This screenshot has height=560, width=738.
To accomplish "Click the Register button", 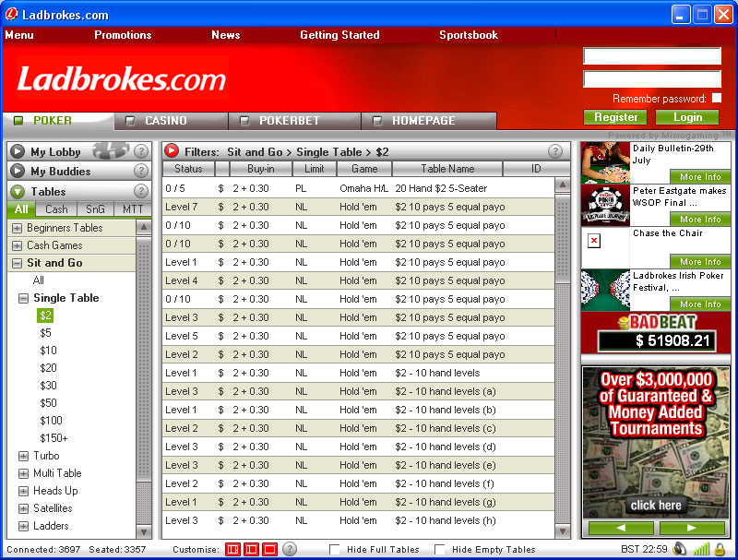I will (x=615, y=117).
